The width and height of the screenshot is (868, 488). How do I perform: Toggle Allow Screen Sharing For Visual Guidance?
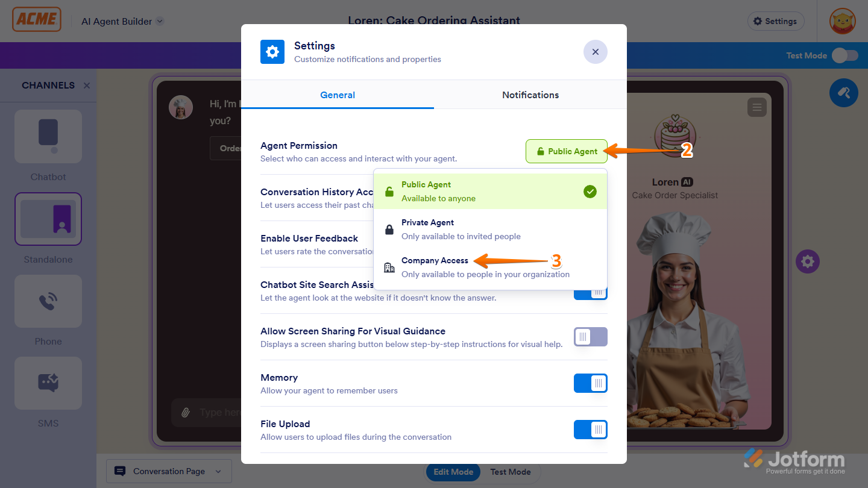click(x=590, y=337)
